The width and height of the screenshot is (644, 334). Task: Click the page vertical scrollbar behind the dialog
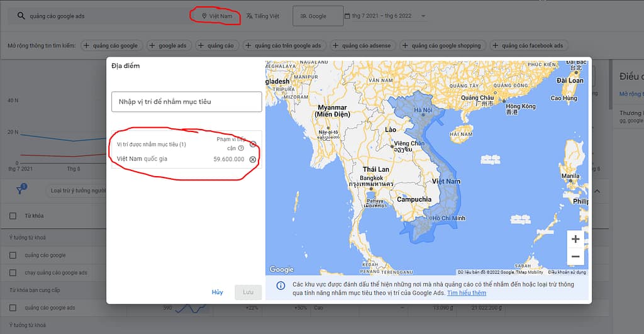(x=610, y=84)
